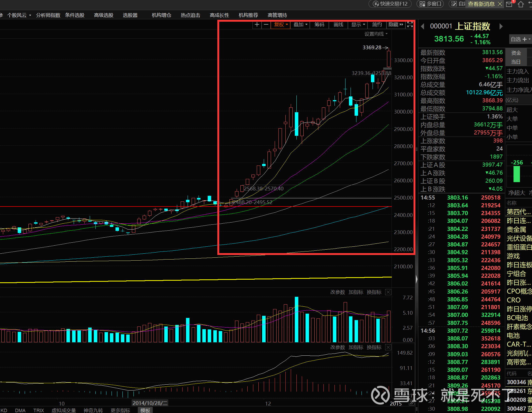Expand the 叠加 overlay dropdown
Viewport: 532px width, 413px height.
pos(300,25)
